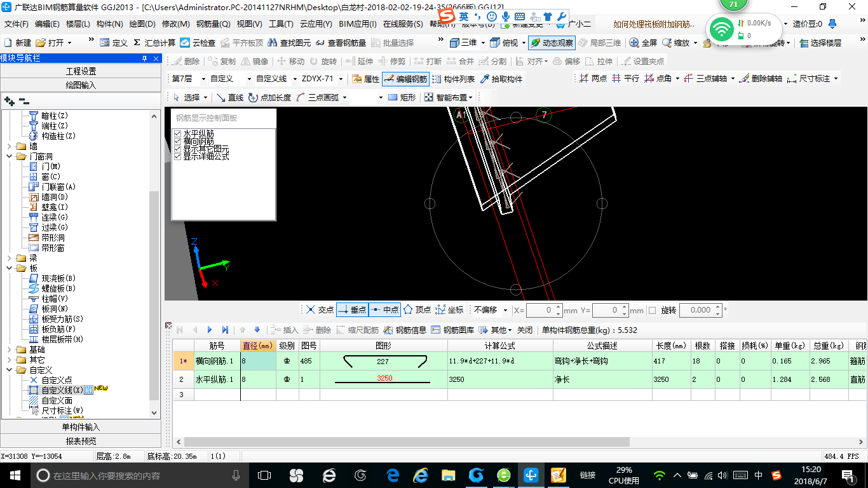Run 汇总计算 summary calculation
The height and width of the screenshot is (488, 868).
point(154,43)
